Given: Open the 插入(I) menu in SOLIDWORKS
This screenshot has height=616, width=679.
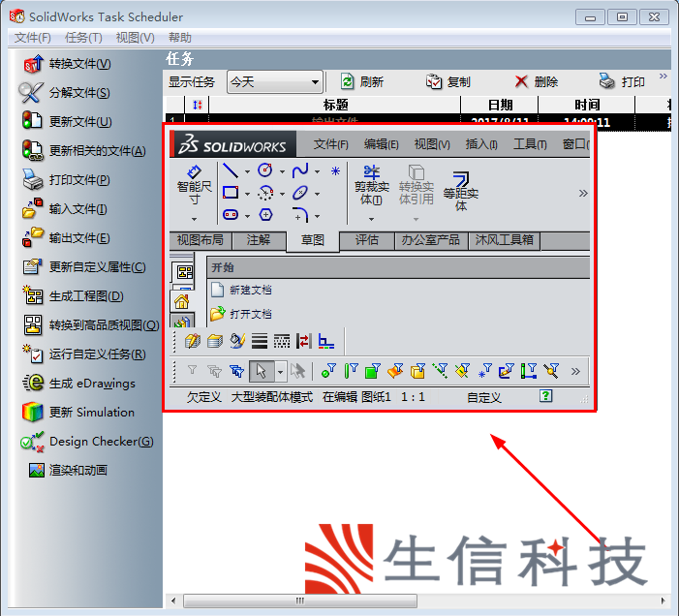Looking at the screenshot, I should click(481, 144).
